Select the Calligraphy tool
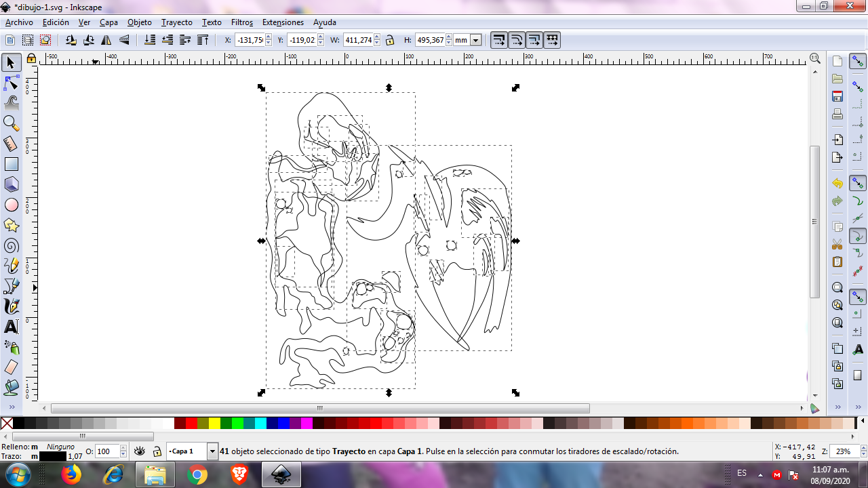 (x=11, y=306)
